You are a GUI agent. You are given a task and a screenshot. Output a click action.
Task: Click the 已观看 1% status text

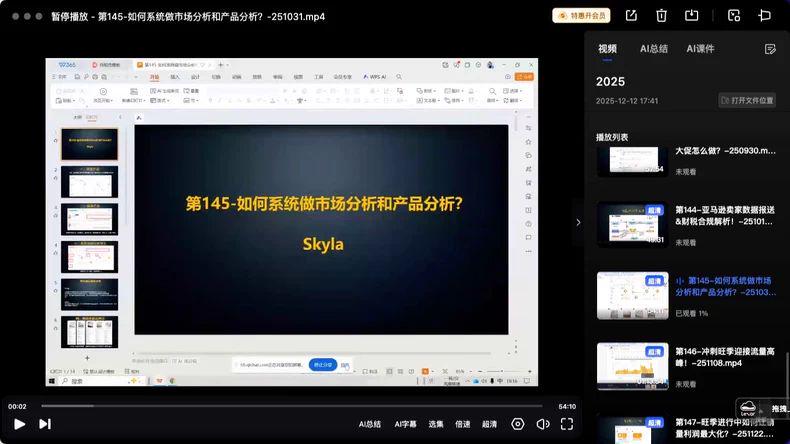click(x=692, y=313)
